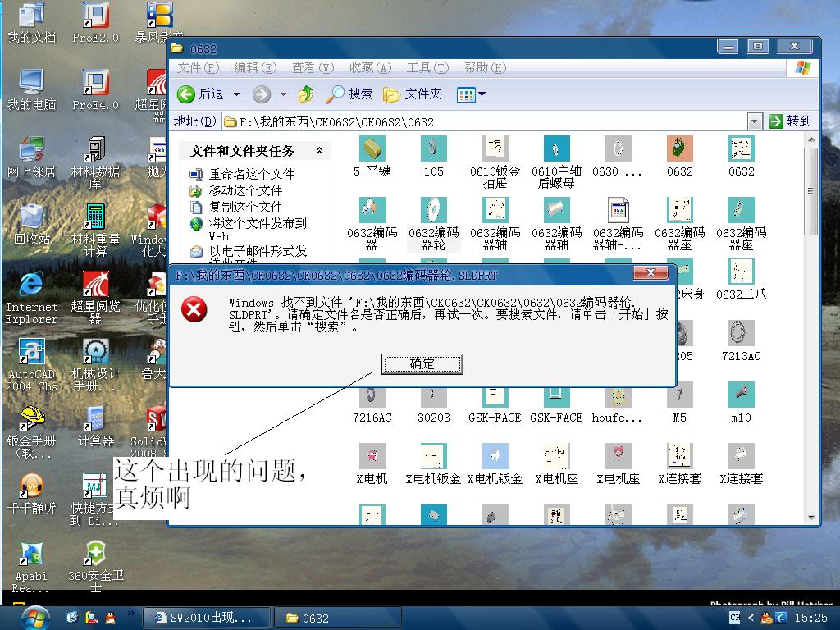Image resolution: width=840 pixels, height=630 pixels.
Task: Expand the address bar dropdown
Action: (x=755, y=121)
